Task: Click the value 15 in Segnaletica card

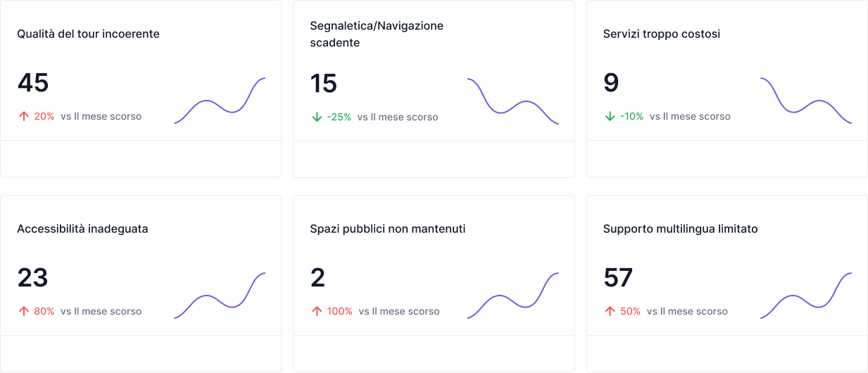Action: pyautogui.click(x=324, y=83)
